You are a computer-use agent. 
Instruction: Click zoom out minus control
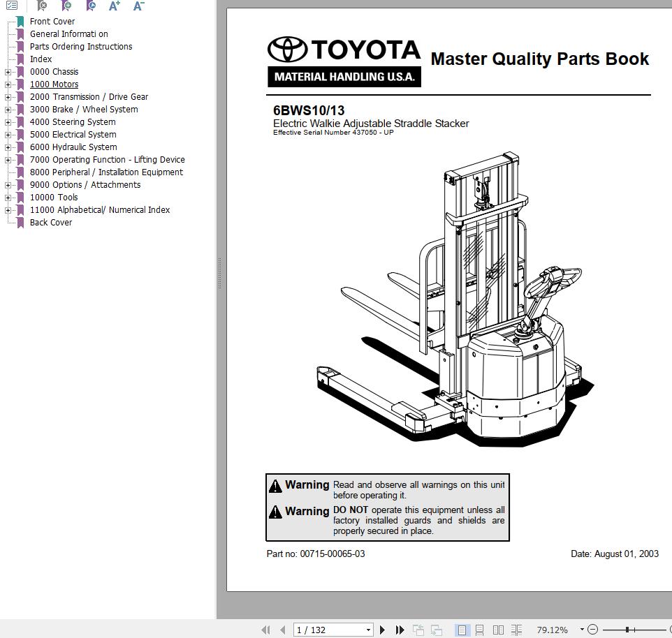pyautogui.click(x=592, y=630)
